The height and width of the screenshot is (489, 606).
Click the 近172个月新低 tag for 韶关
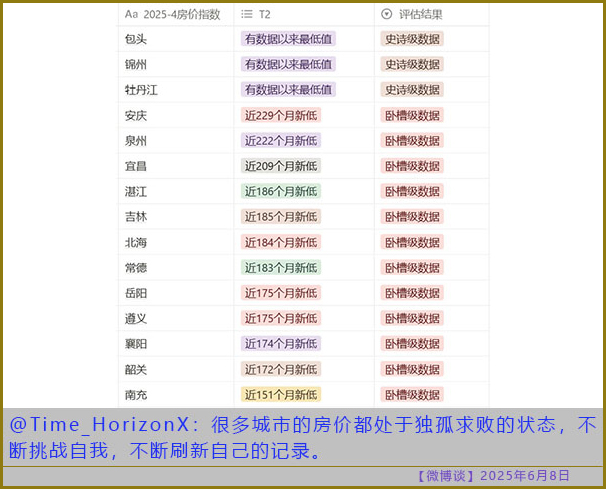coord(280,370)
